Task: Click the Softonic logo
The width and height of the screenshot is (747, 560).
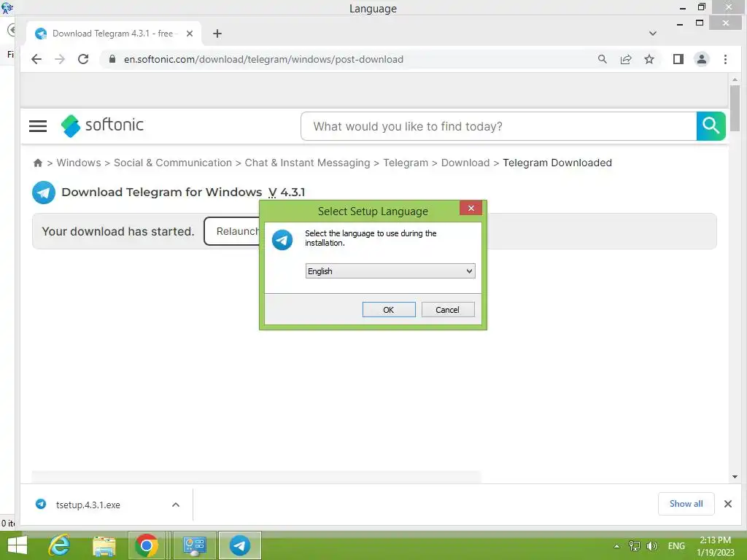Action: [102, 125]
